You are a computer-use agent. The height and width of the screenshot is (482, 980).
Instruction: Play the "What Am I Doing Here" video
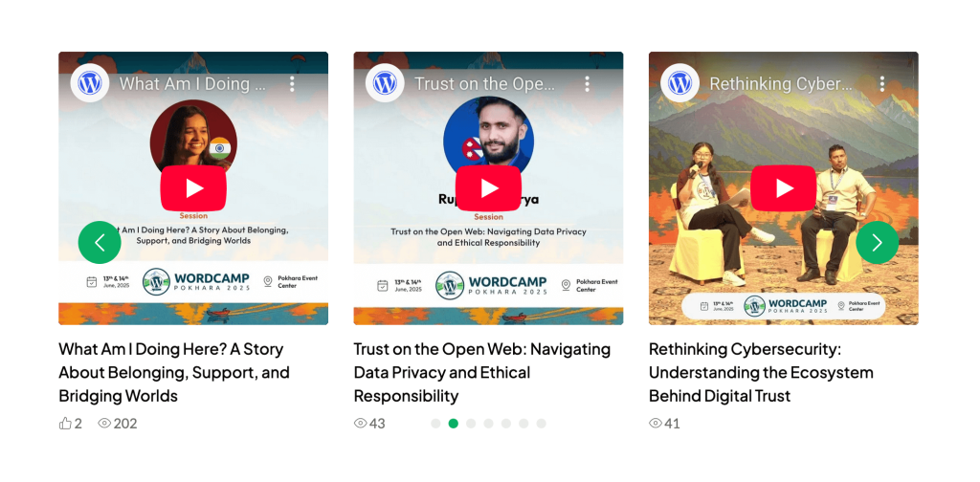pyautogui.click(x=193, y=188)
